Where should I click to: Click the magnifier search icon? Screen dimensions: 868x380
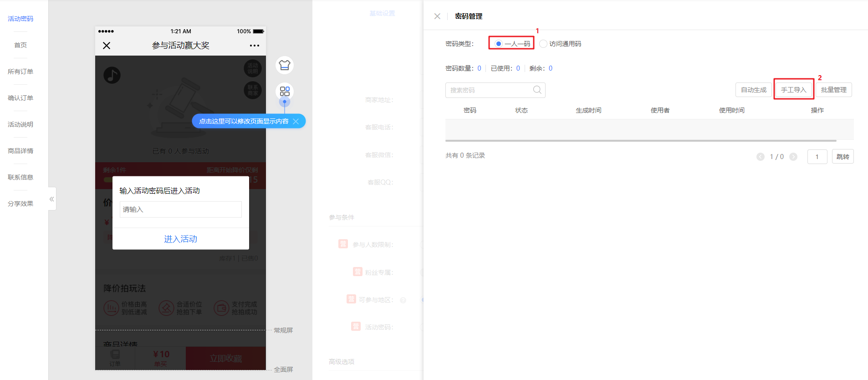[537, 90]
